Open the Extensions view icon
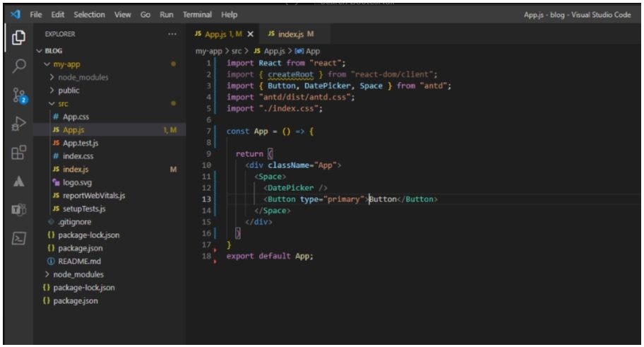The width and height of the screenshot is (644, 347). (19, 152)
